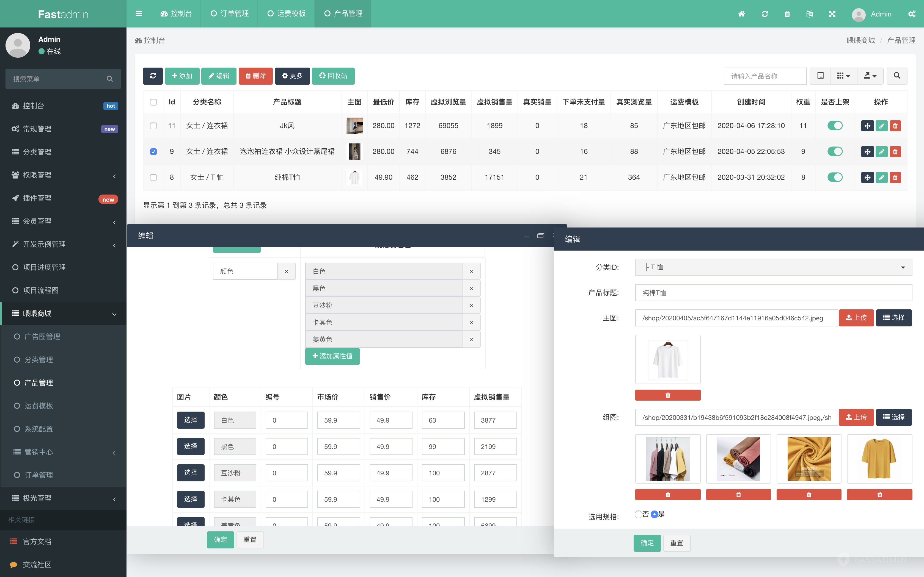The width and height of the screenshot is (924, 577).
Task: Click the red delete icon for Jk风 row
Action: tap(895, 126)
